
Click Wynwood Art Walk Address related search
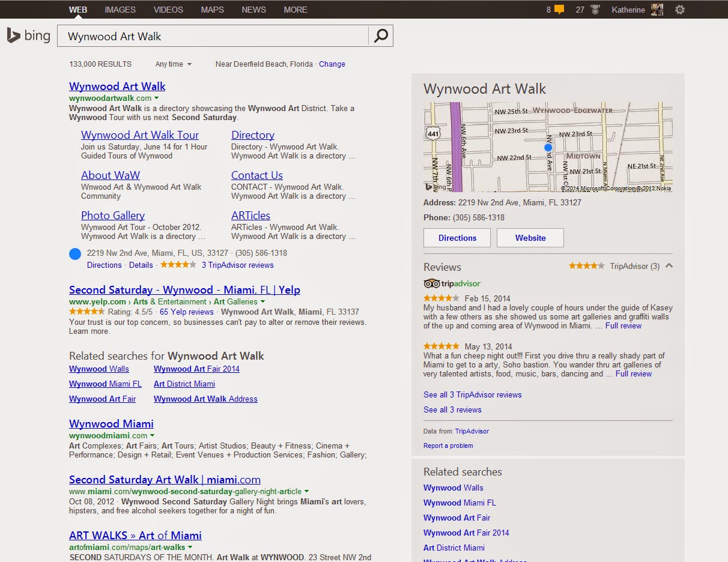(x=205, y=399)
